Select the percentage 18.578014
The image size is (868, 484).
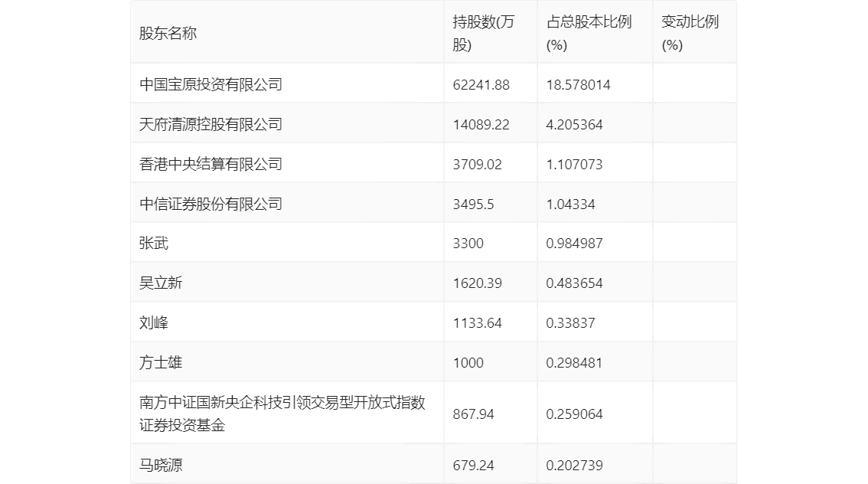[x=578, y=85]
